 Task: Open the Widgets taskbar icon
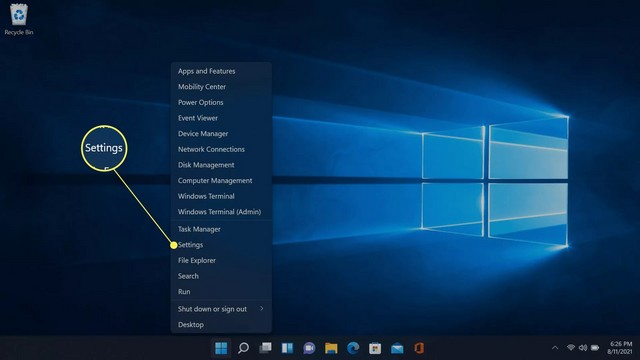pos(287,348)
